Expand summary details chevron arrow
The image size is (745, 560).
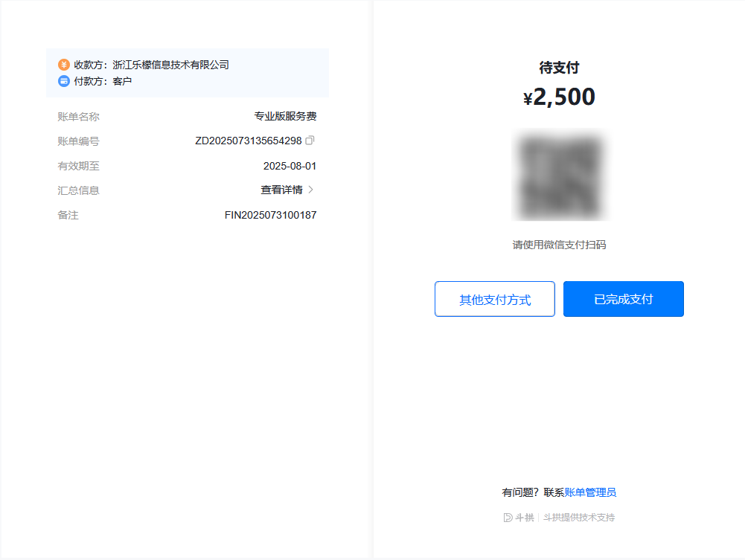click(x=311, y=190)
